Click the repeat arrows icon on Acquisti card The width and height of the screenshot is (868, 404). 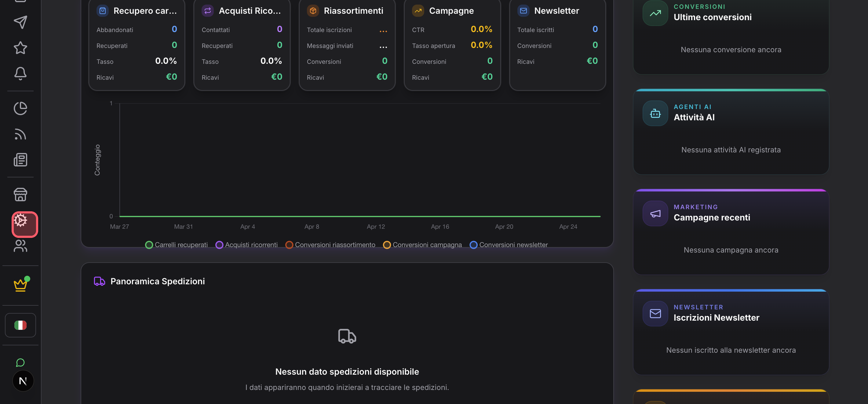208,11
